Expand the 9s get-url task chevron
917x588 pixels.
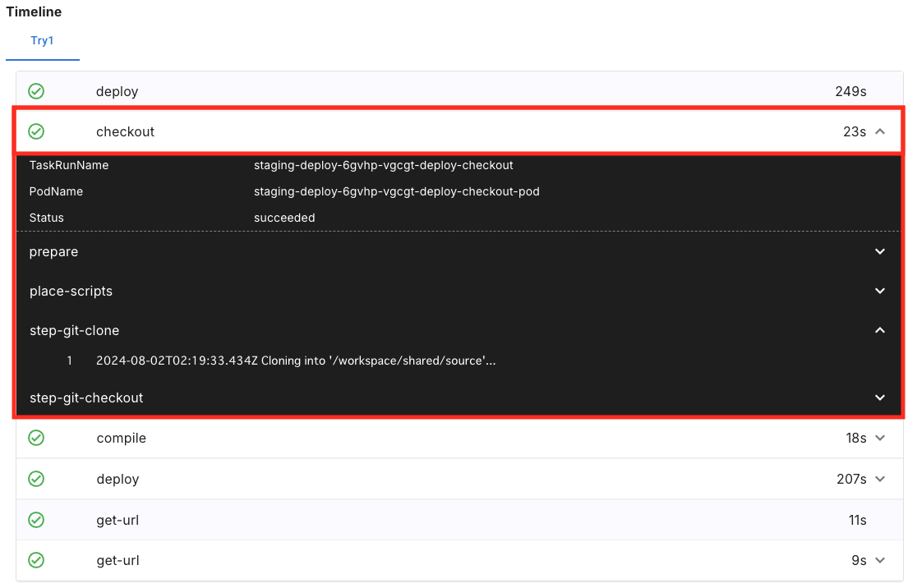pos(880,560)
